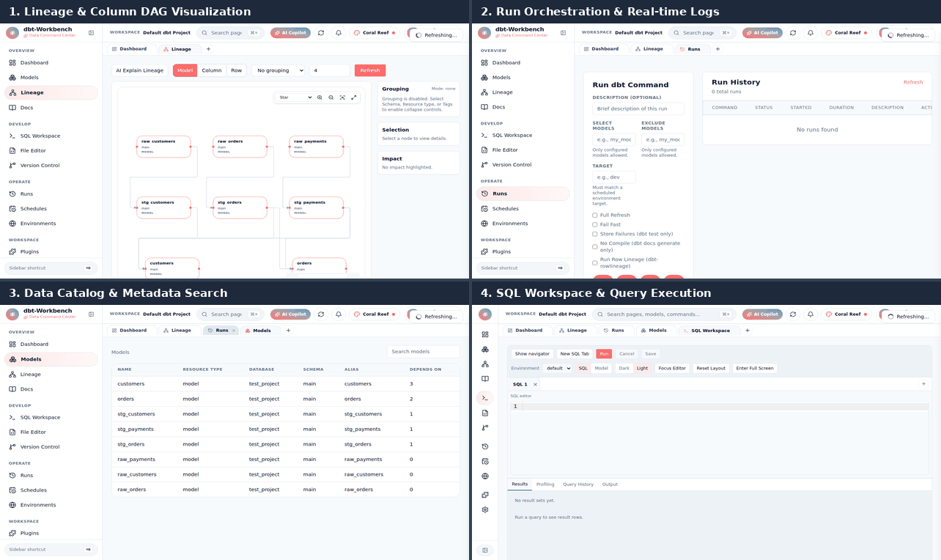Image resolution: width=941 pixels, height=560 pixels.
Task: Open the Query History tab
Action: point(578,485)
